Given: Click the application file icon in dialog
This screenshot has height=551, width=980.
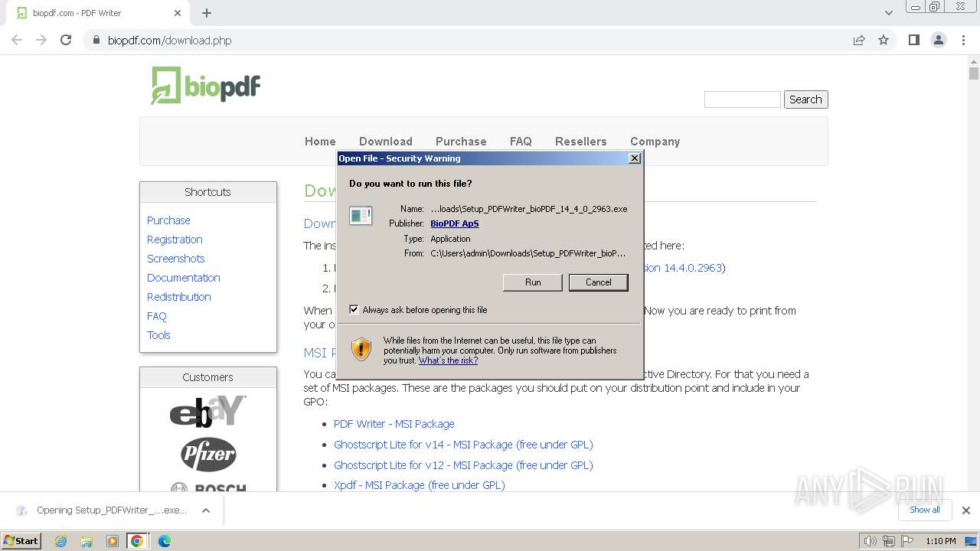Looking at the screenshot, I should click(x=361, y=216).
